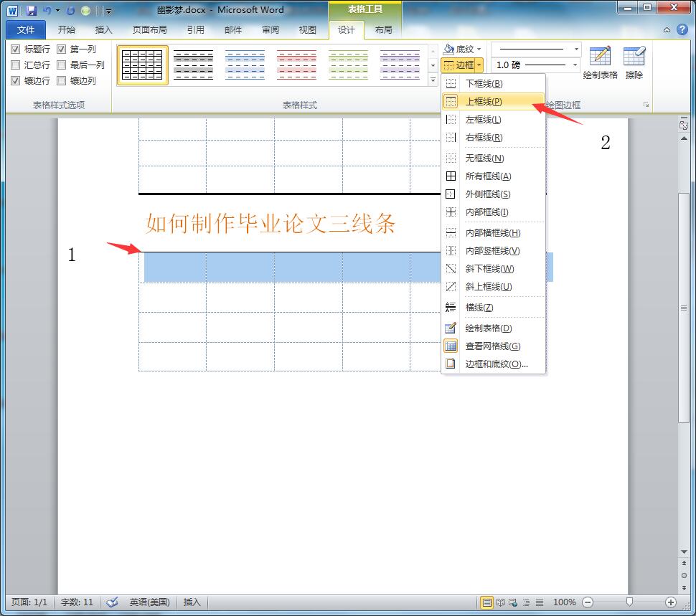The width and height of the screenshot is (696, 616).
Task: Expand the 边框 borders dropdown arrow
Action: [x=479, y=65]
